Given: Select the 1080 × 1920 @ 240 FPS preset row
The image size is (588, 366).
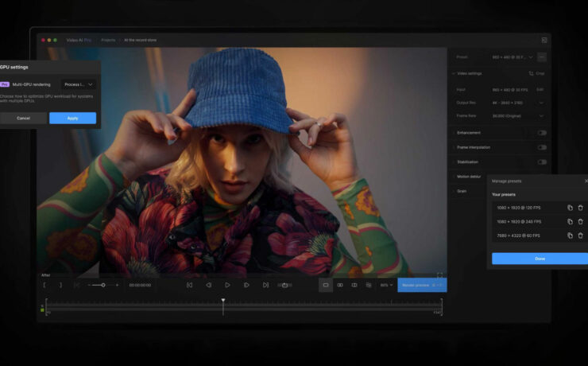Looking at the screenshot, I should tap(540, 221).
